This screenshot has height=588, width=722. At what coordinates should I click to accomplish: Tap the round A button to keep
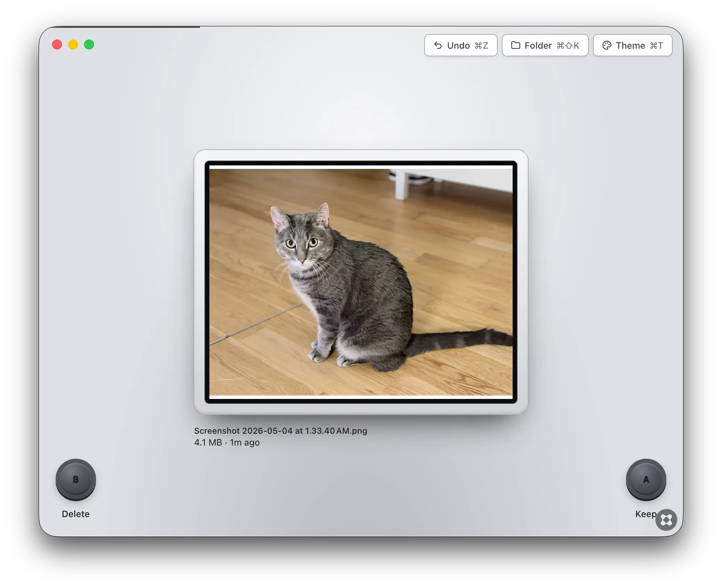[x=646, y=480]
